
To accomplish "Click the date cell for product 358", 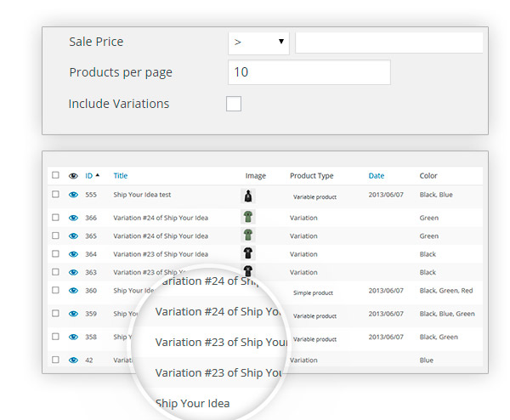I will (386, 337).
